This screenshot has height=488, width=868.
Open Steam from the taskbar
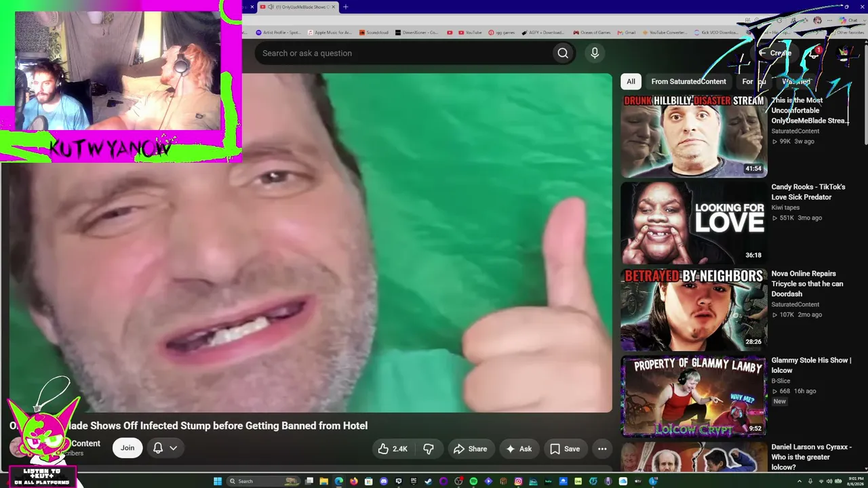(429, 481)
